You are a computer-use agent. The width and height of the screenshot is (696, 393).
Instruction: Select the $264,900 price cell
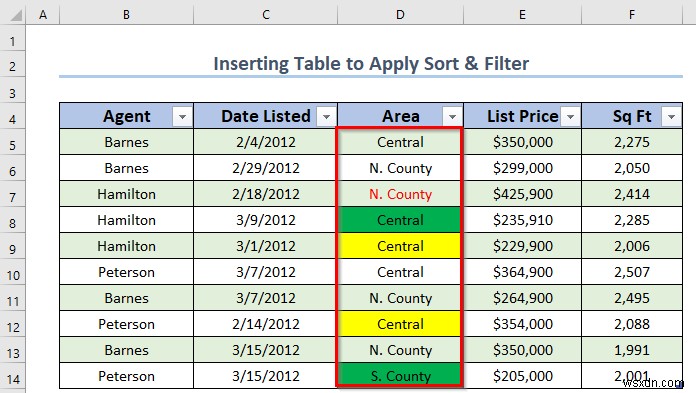pos(522,298)
